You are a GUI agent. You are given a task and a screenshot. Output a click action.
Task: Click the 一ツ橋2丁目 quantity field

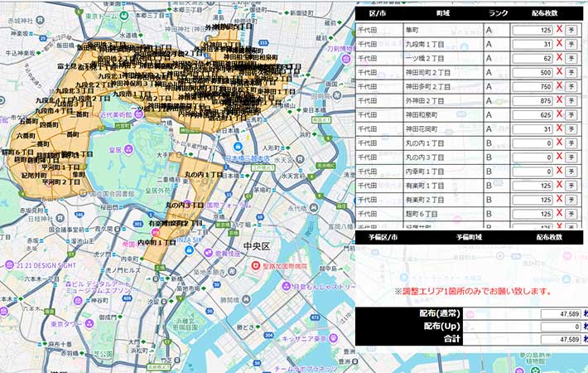tap(532, 58)
